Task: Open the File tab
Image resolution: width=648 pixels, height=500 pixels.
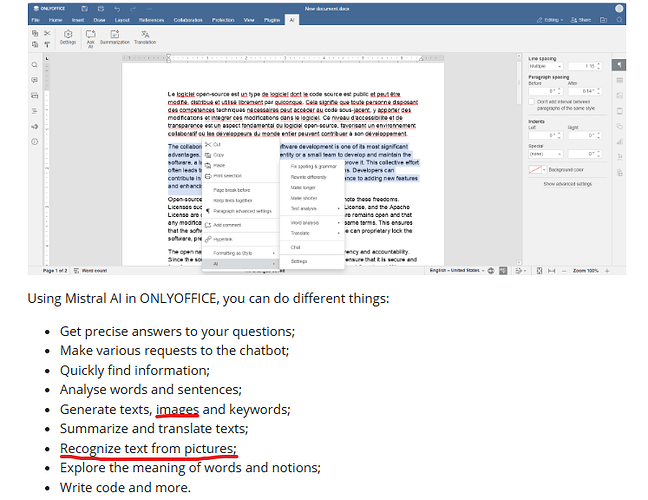Action: click(x=36, y=20)
